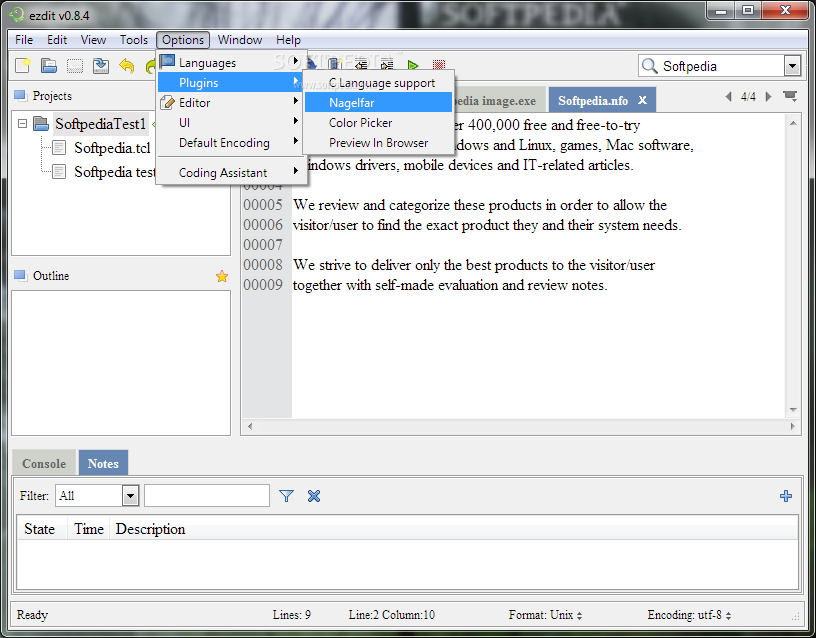This screenshot has width=816, height=638.
Task: Open the search history dropdown arrow
Action: point(792,66)
